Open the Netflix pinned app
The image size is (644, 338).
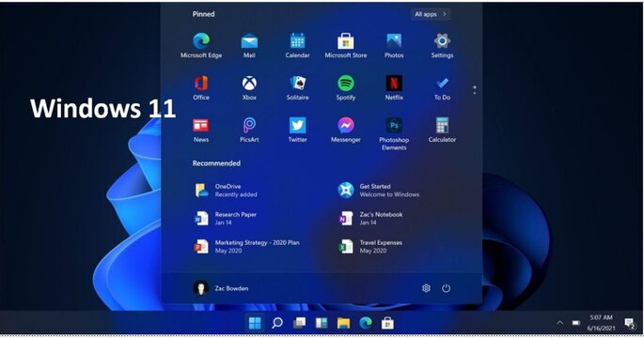[394, 87]
